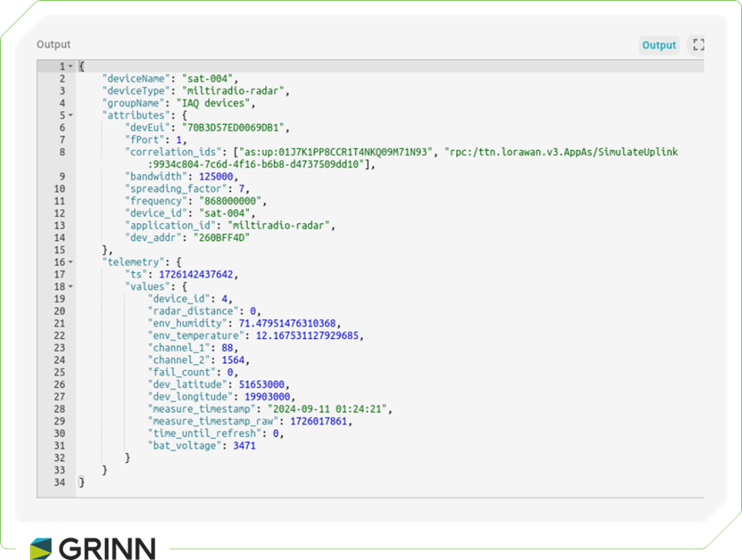This screenshot has height=560, width=742.
Task: Click the Output panel title label
Action: [54, 44]
